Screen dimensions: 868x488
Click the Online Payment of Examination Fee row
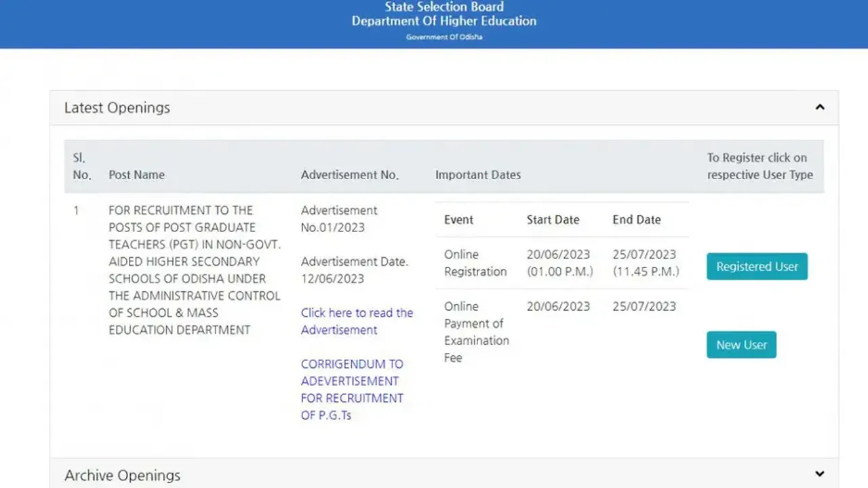pos(477,332)
